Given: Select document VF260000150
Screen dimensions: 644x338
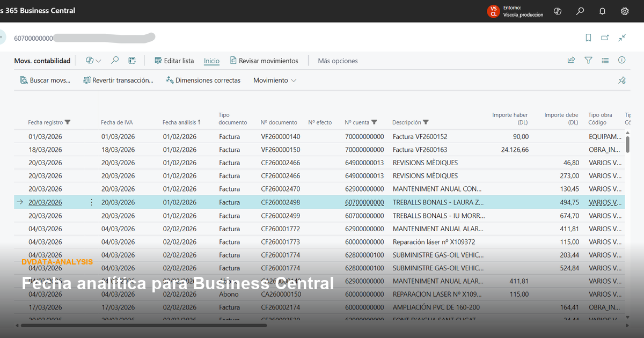Looking at the screenshot, I should (281, 150).
